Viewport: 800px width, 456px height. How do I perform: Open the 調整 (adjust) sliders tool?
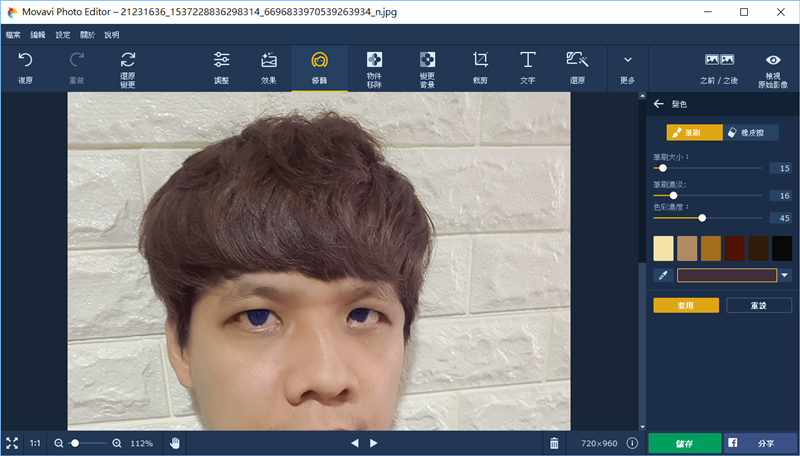(222, 62)
